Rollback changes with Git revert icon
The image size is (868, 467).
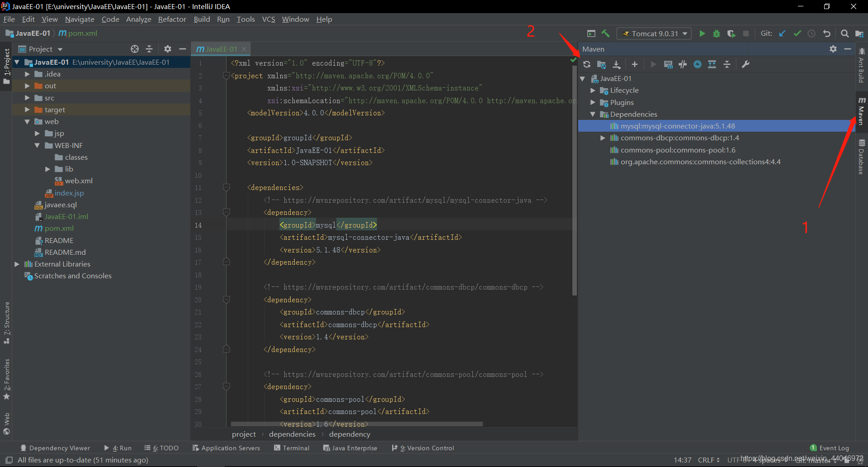(826, 33)
